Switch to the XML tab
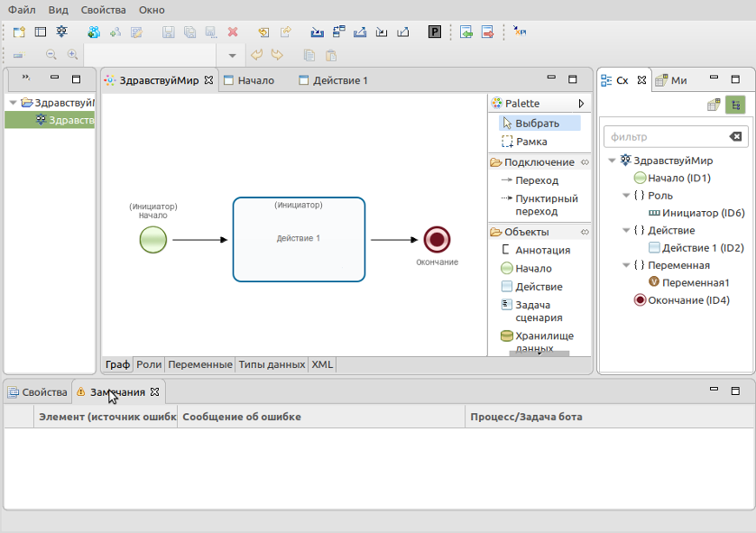 coord(322,365)
